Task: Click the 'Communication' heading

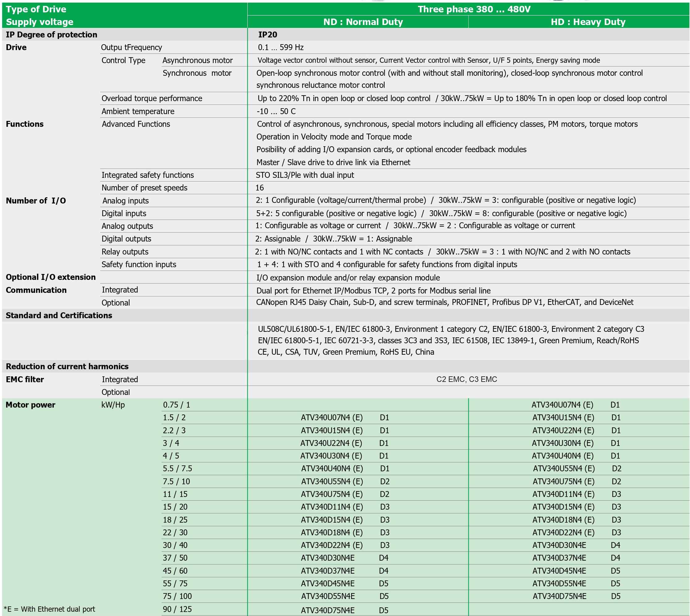Action: pyautogui.click(x=36, y=290)
